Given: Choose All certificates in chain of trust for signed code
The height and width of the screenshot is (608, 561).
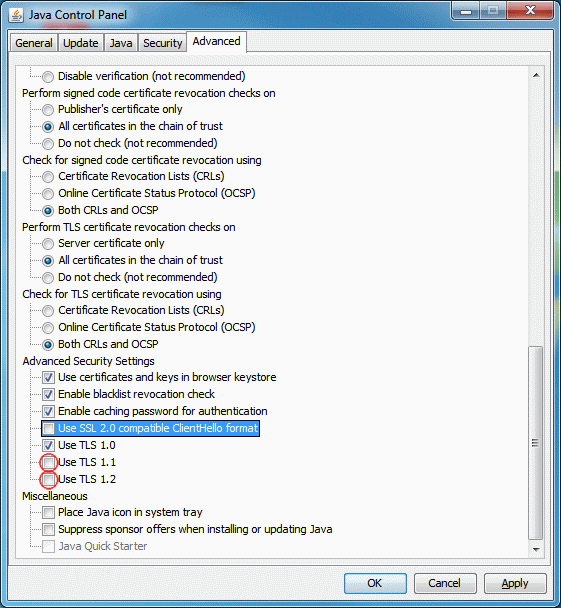Looking at the screenshot, I should pos(48,127).
